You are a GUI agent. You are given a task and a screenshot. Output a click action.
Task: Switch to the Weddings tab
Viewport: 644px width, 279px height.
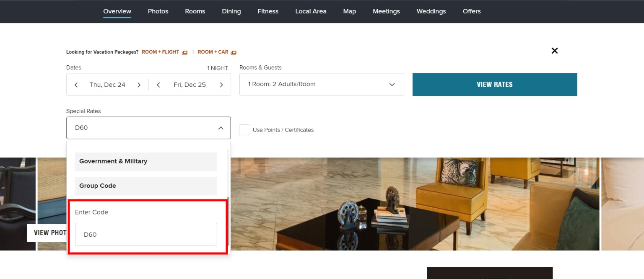(x=431, y=11)
